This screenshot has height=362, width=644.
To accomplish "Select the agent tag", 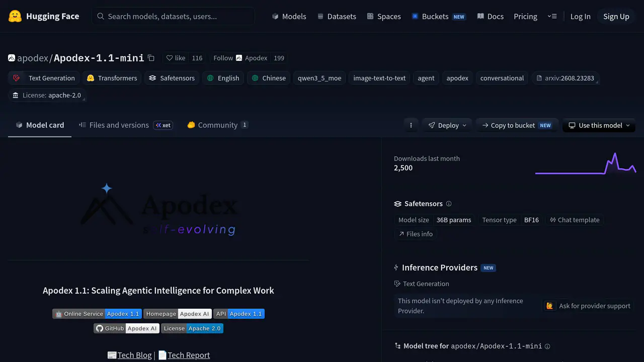I will click(426, 78).
